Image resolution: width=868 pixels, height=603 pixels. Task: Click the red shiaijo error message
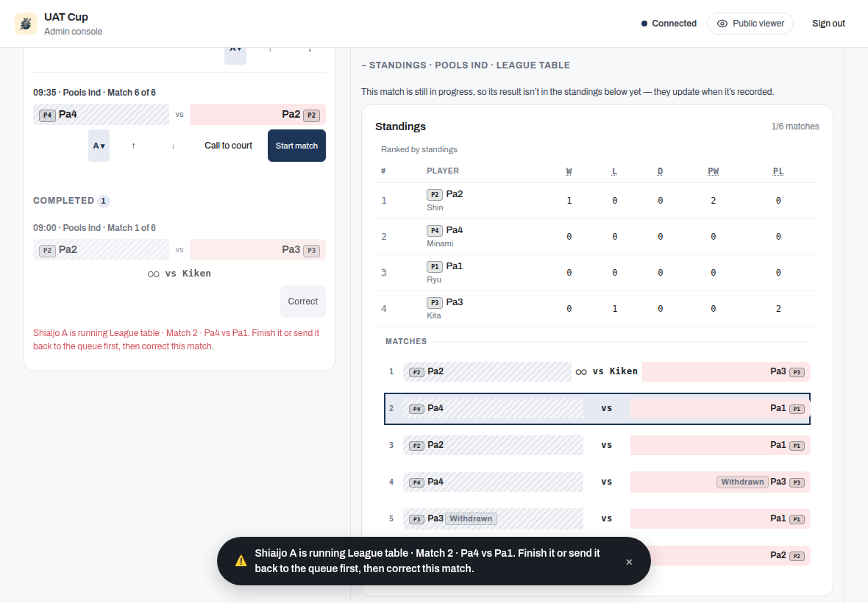coord(176,340)
